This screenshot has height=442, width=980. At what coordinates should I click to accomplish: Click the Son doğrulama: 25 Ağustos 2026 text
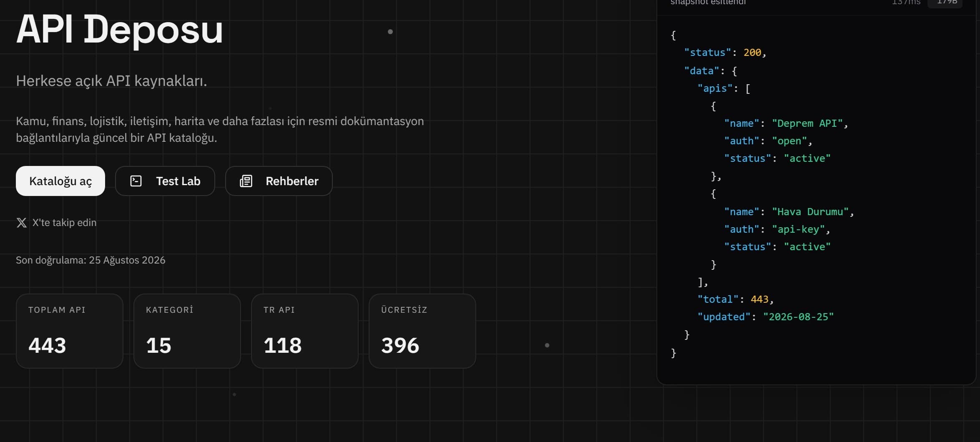(x=90, y=260)
